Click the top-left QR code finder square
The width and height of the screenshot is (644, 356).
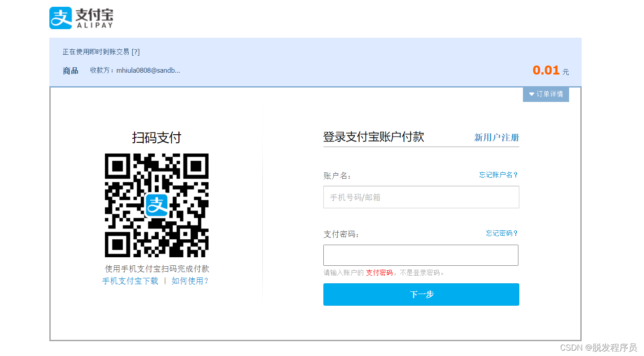point(117,166)
